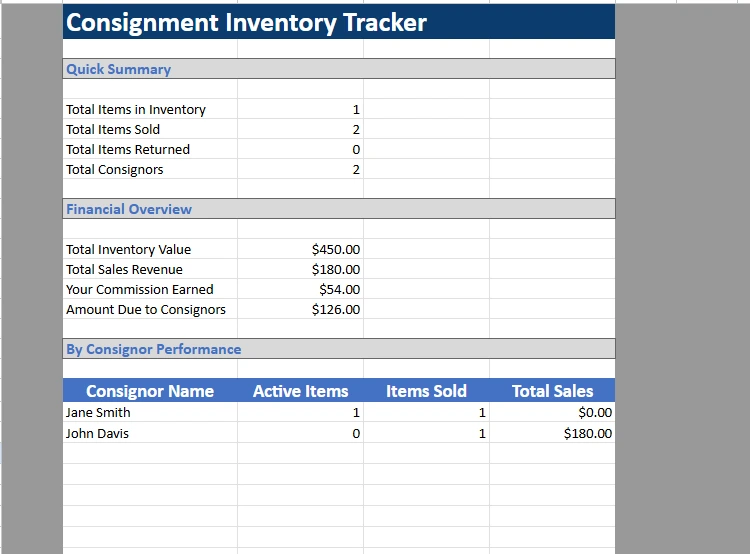
Task: Click the Total Consignors label cell
Action: tap(115, 169)
